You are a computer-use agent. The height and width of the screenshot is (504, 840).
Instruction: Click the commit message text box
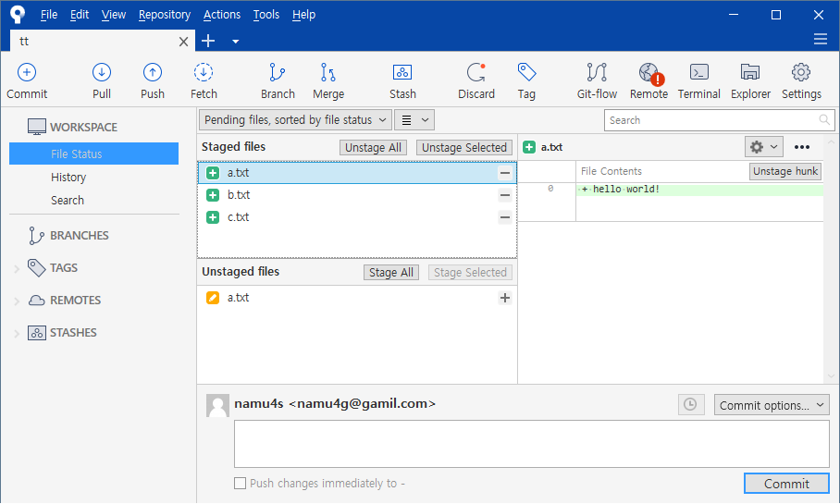(531, 444)
